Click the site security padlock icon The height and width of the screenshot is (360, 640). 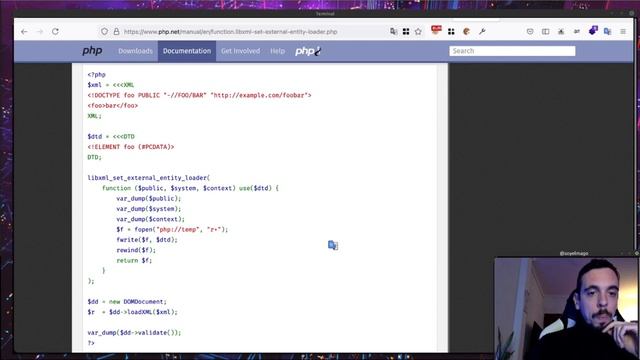(116, 31)
